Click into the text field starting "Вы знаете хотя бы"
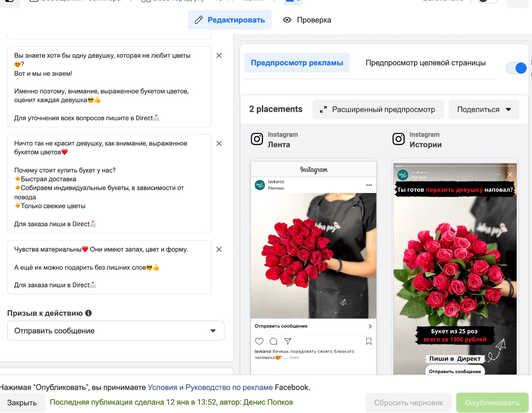The height and width of the screenshot is (413, 532). tap(109, 87)
